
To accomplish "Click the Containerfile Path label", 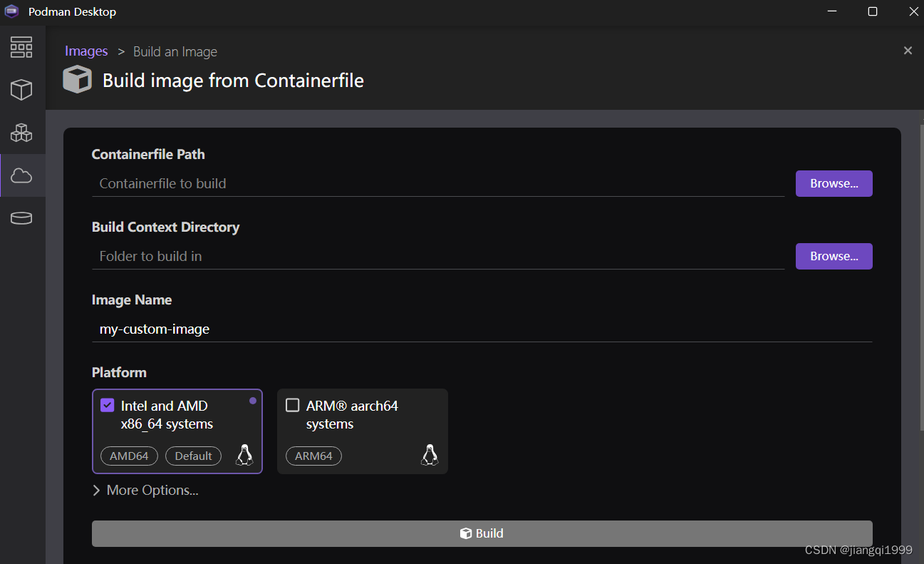I will (x=148, y=154).
